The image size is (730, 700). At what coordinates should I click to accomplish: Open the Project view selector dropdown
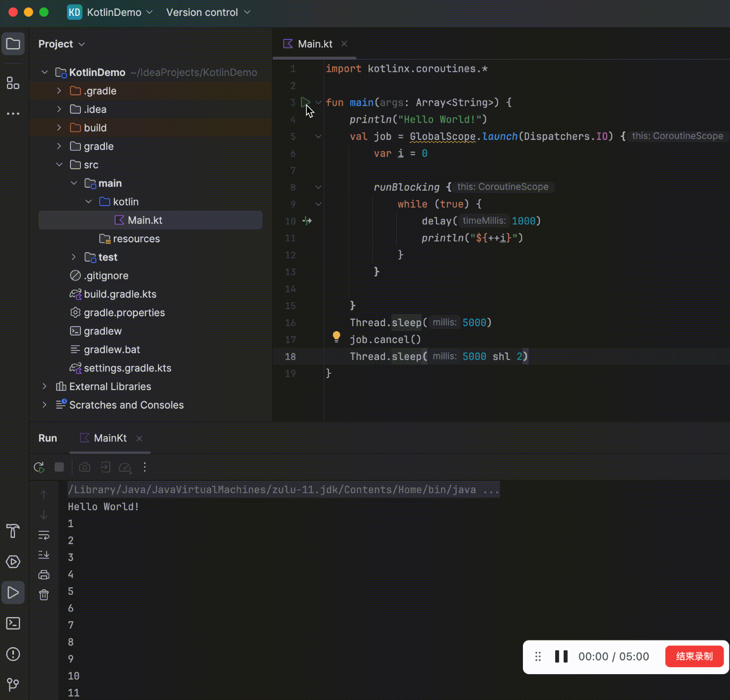62,44
